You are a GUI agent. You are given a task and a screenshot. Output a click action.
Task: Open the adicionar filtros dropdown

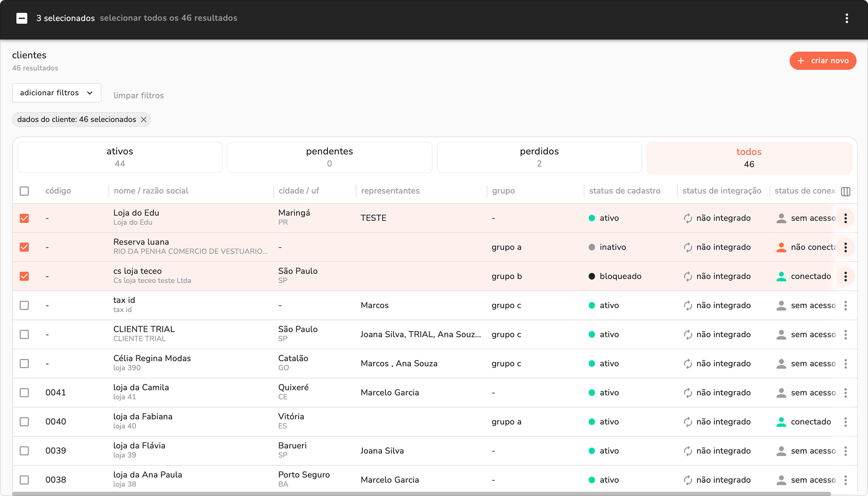click(x=57, y=93)
